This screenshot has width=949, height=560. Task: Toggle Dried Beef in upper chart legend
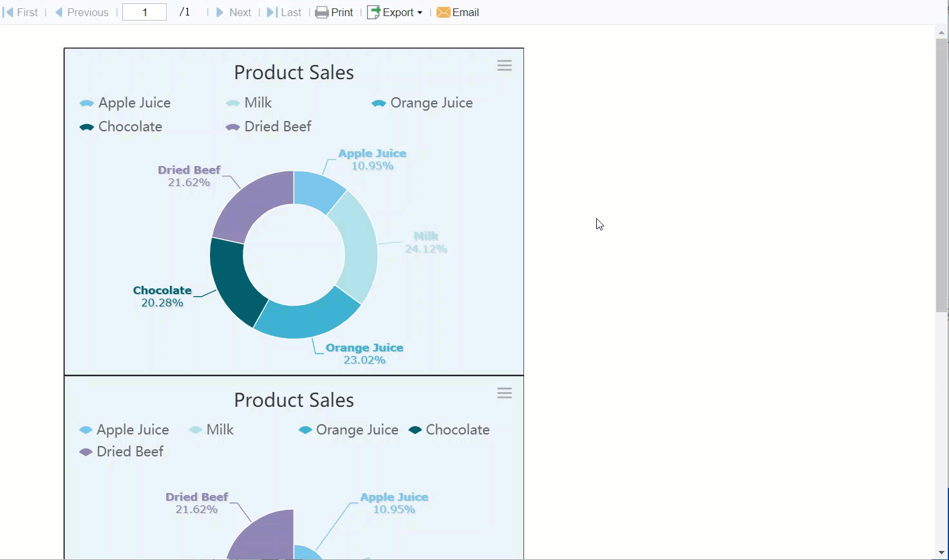268,127
